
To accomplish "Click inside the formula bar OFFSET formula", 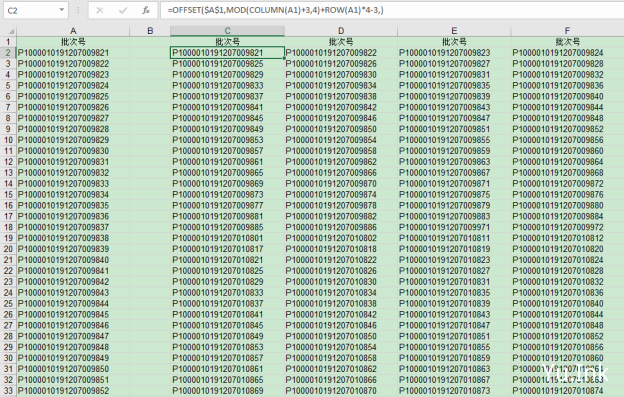I will [275, 10].
